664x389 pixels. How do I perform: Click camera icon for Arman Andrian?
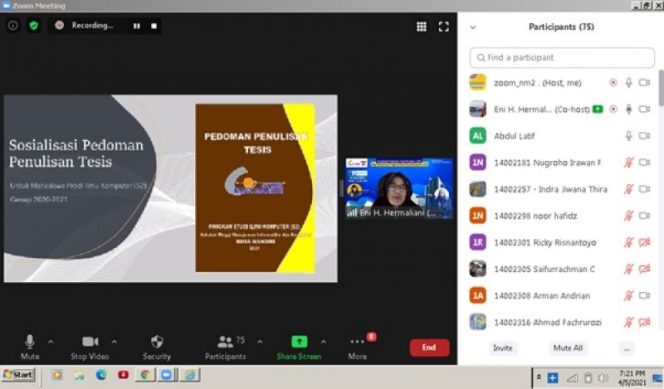point(645,296)
